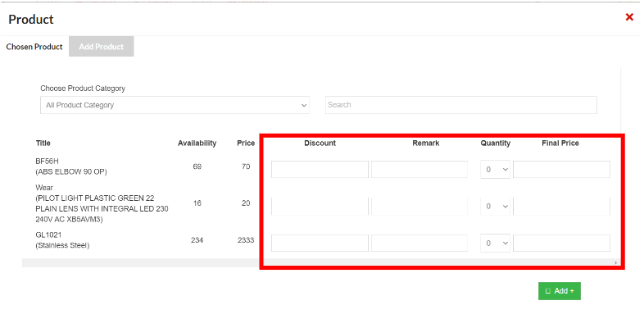
Task: Click Final Price field for GL1021
Action: coord(561,244)
